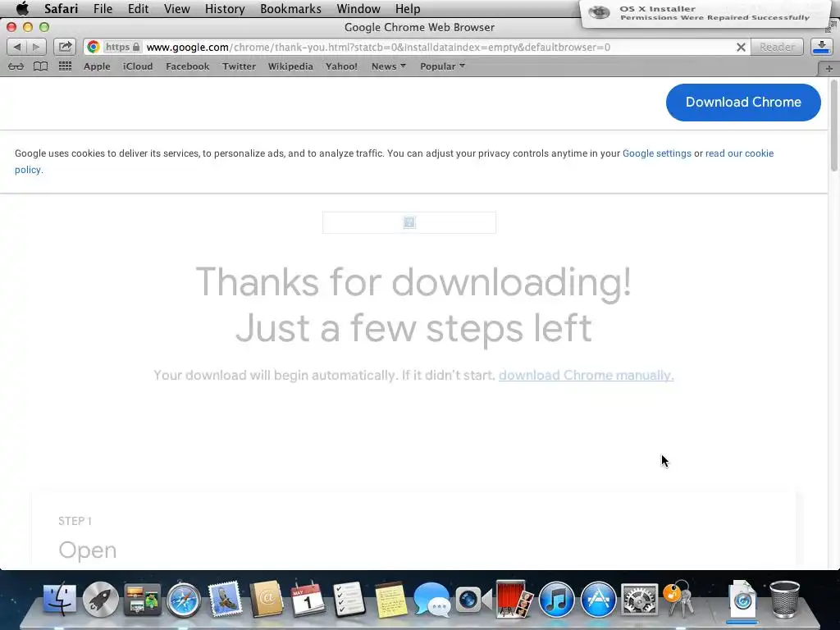Open the Apple menu

coord(22,8)
